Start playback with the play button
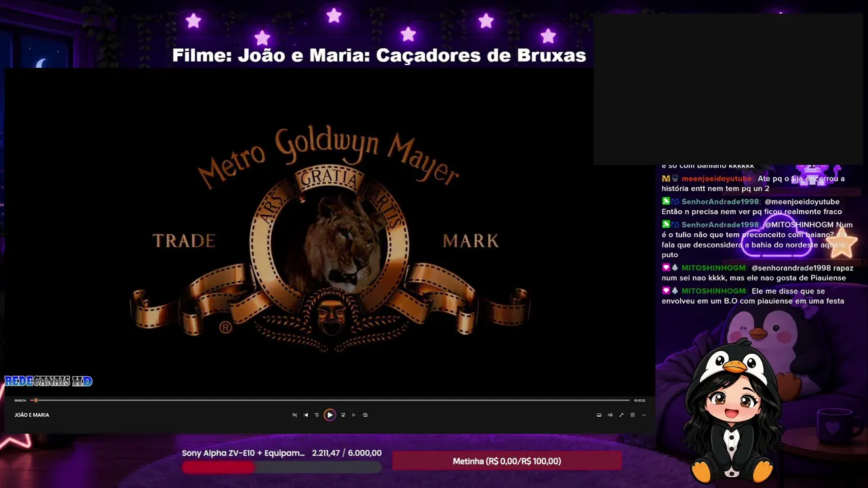The width and height of the screenshot is (868, 488). (x=330, y=415)
